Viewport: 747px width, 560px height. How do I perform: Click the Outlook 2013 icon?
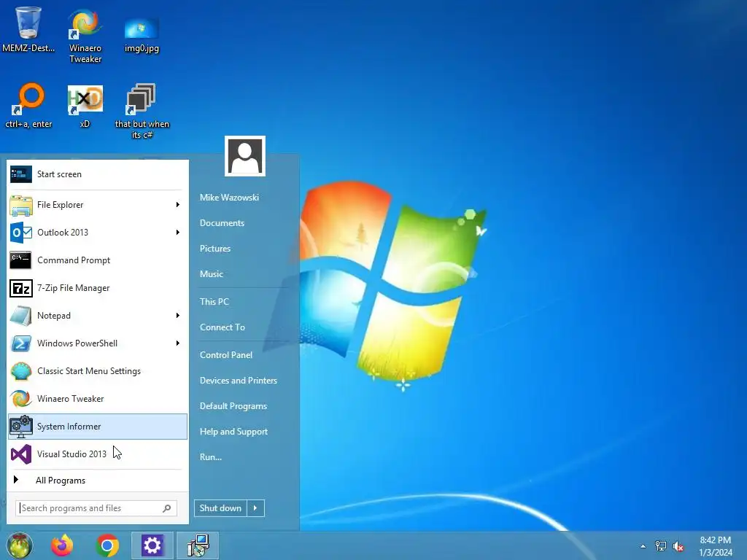click(21, 233)
